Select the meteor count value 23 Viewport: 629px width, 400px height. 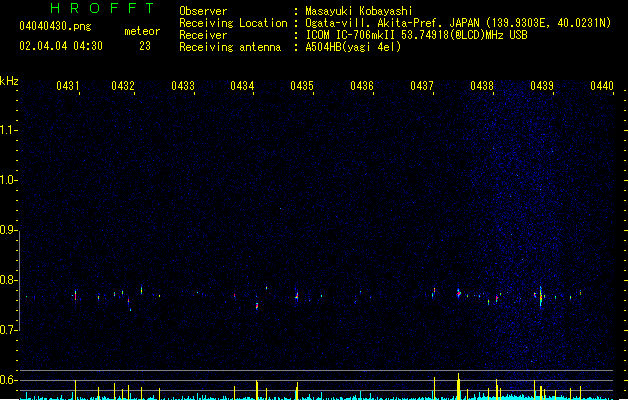145,46
